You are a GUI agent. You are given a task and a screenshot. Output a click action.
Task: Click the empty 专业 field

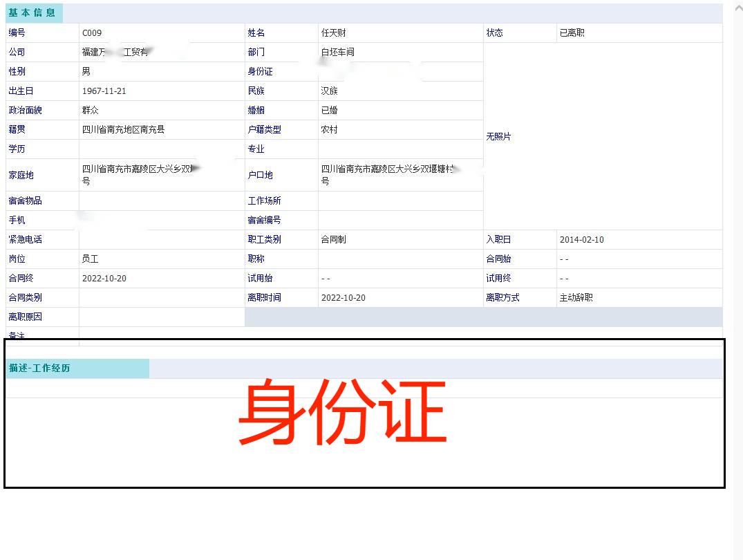coord(400,149)
